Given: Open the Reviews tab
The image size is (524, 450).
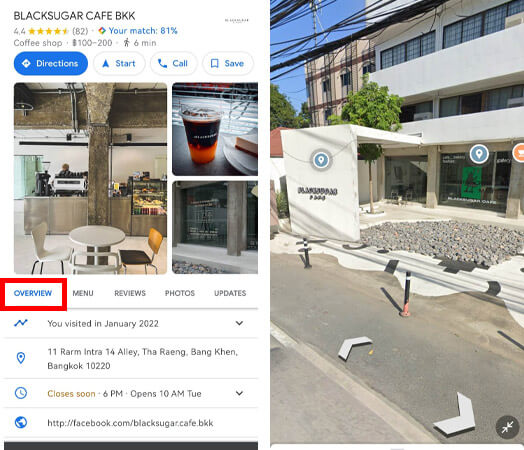Looking at the screenshot, I should point(130,293).
